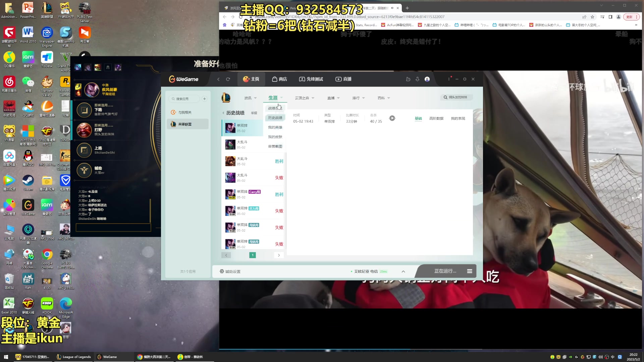
Task: Click Chrome share page icon
Action: tap(584, 17)
